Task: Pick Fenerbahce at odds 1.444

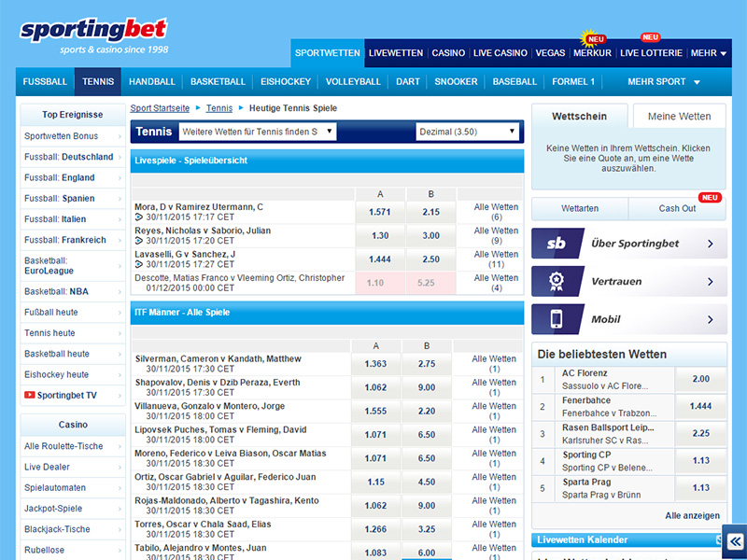Action: click(701, 406)
